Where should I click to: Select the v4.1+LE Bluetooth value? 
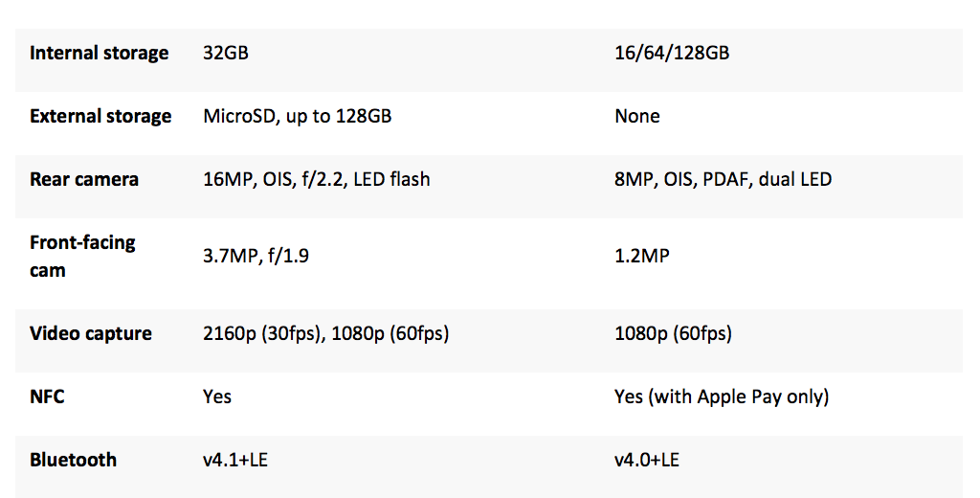234,460
